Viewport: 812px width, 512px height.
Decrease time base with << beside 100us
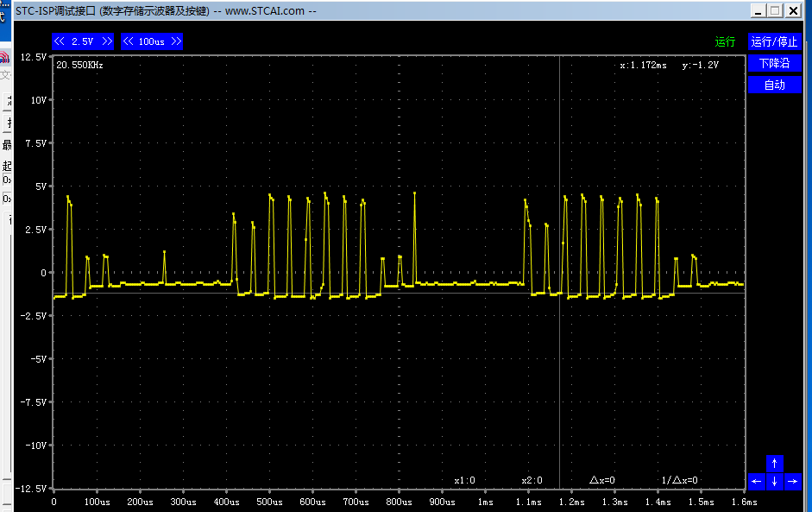pyautogui.click(x=129, y=41)
